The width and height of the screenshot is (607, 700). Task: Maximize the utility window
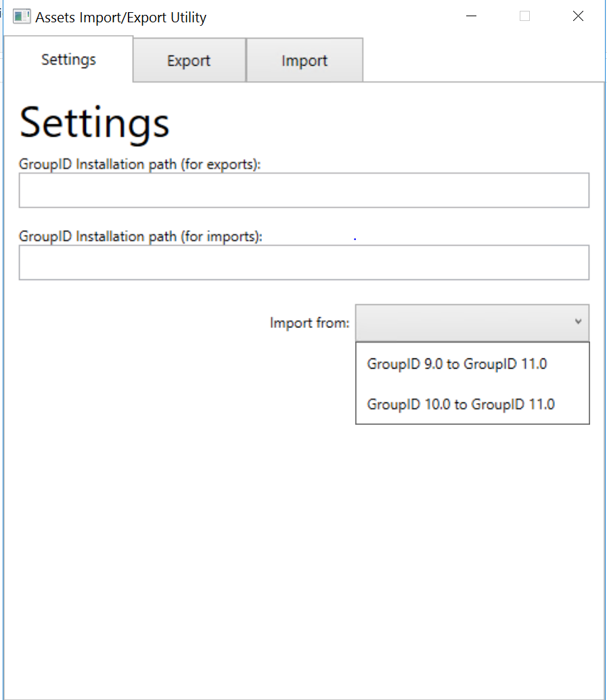(524, 16)
